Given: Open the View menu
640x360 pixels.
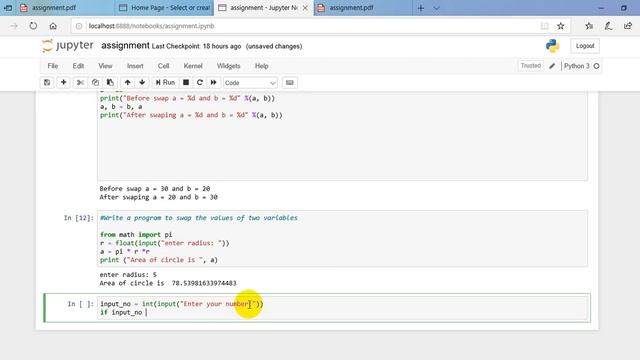Looking at the screenshot, I should click(105, 66).
